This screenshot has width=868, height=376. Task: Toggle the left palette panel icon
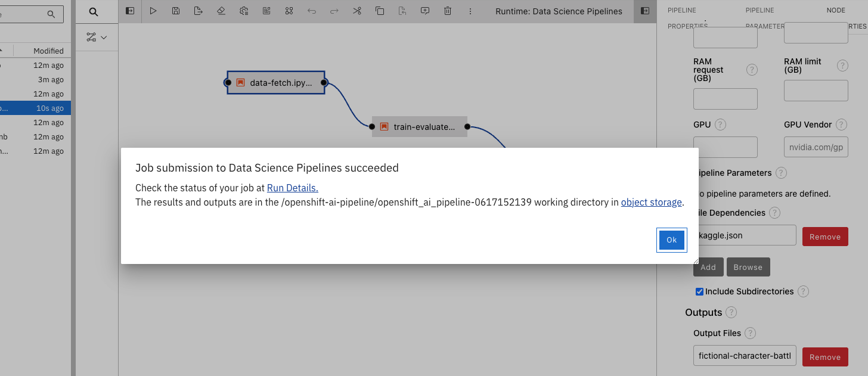click(x=130, y=11)
